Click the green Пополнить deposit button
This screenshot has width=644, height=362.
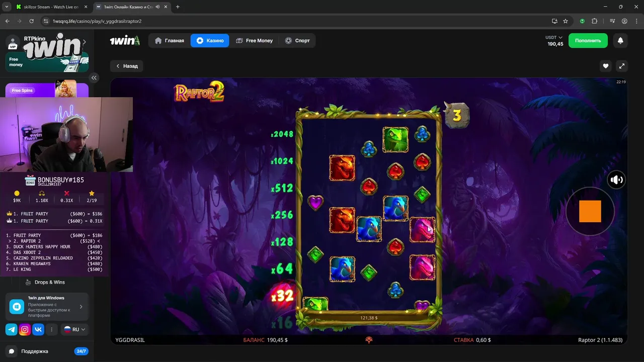(588, 41)
